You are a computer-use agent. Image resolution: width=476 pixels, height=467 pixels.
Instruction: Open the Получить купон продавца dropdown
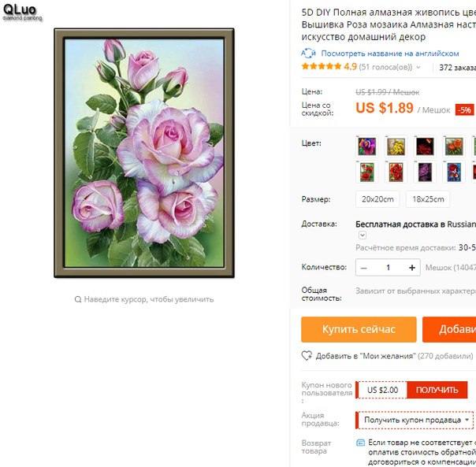[x=415, y=421]
